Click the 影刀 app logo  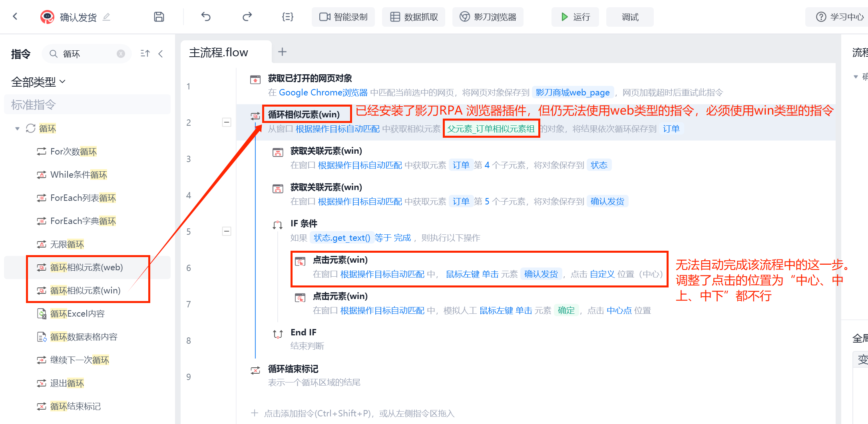click(47, 17)
